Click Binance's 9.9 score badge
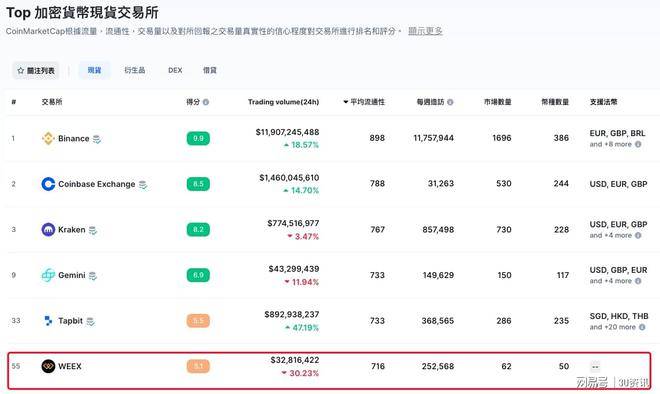The height and width of the screenshot is (394, 660). click(198, 138)
